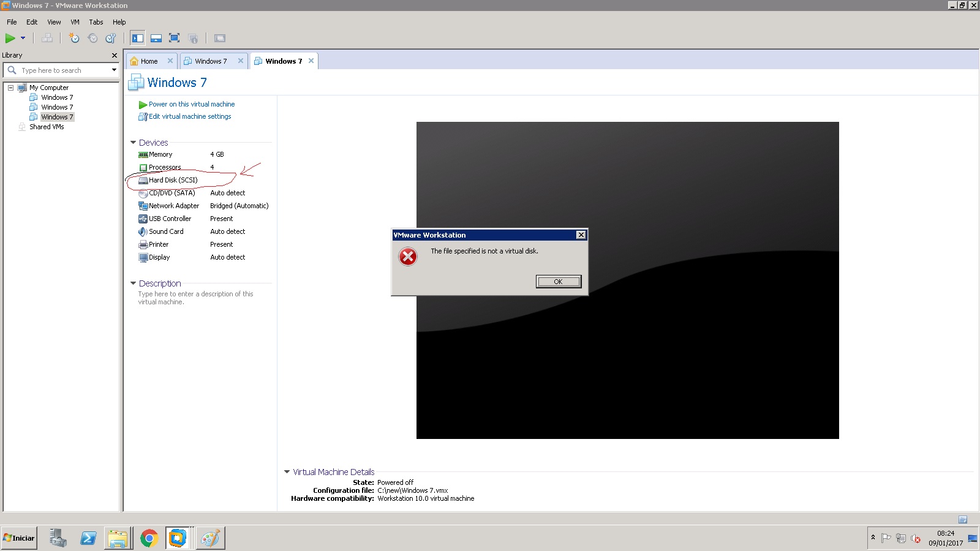
Task: Open the Tabs menu
Action: (96, 22)
